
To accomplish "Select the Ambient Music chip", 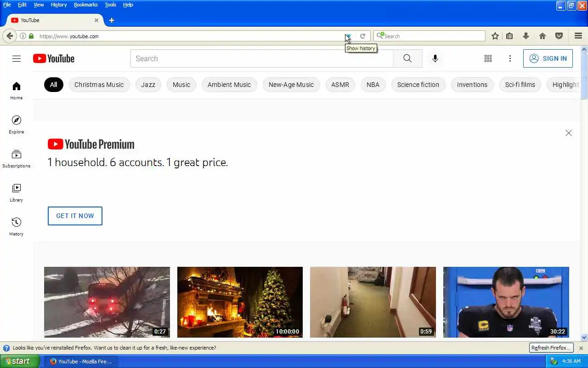I will 229,85.
